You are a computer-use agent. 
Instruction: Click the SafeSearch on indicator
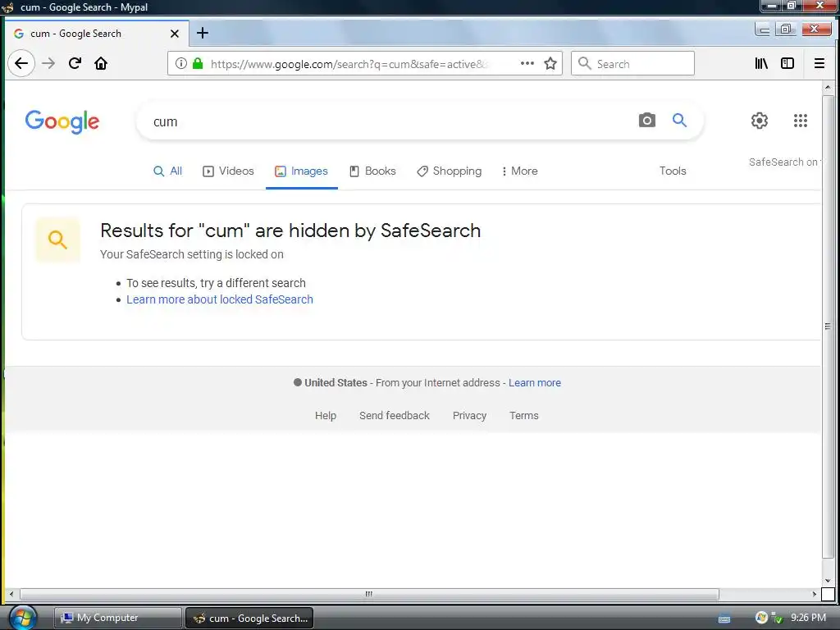pyautogui.click(x=784, y=162)
